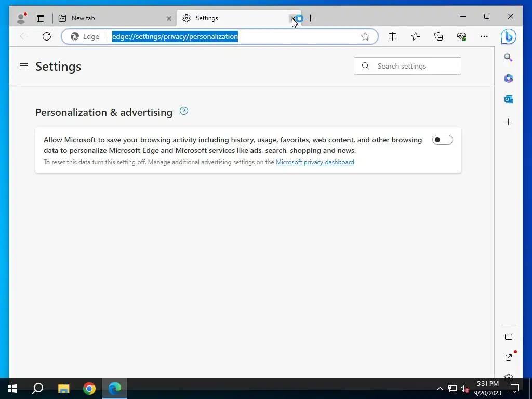Open the Outlook sidebar icon
Screen dimensions: 532x399
click(508, 99)
